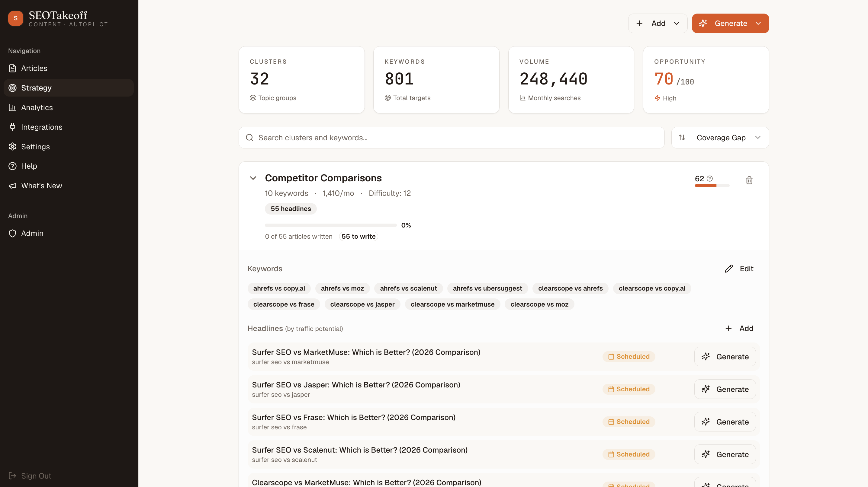
Task: Generate the Surfer SEO vs MarketMuse article
Action: (725, 356)
